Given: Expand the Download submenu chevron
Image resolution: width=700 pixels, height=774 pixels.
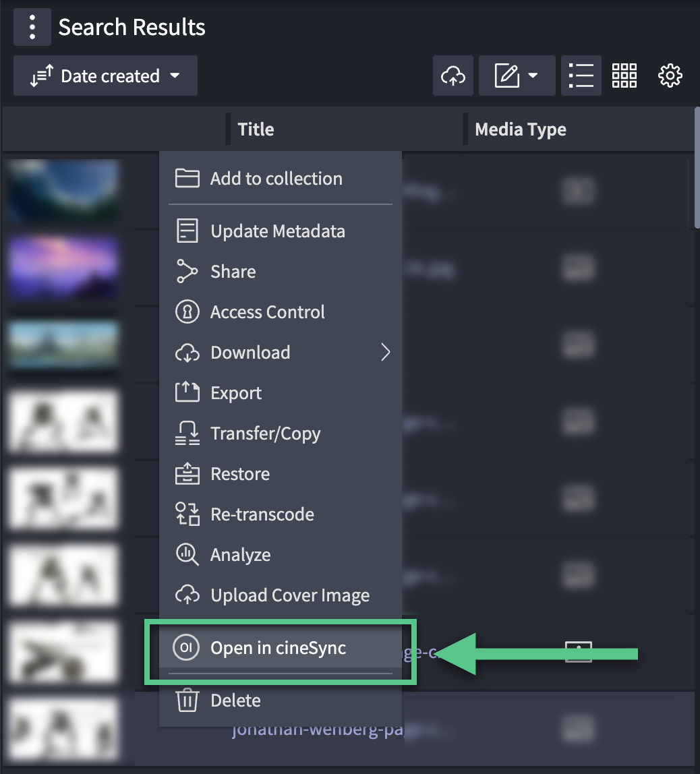Looking at the screenshot, I should [385, 352].
